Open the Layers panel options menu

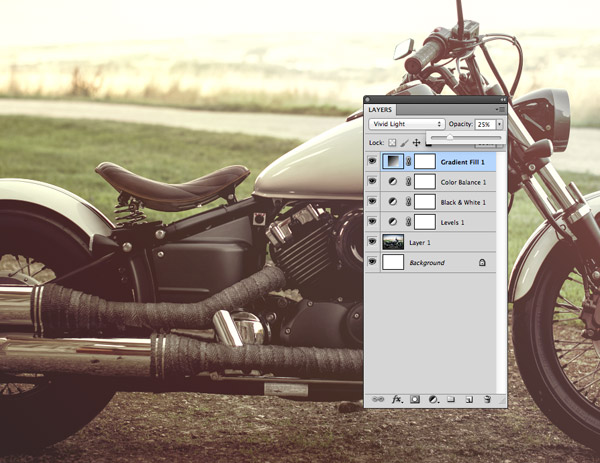click(500, 108)
